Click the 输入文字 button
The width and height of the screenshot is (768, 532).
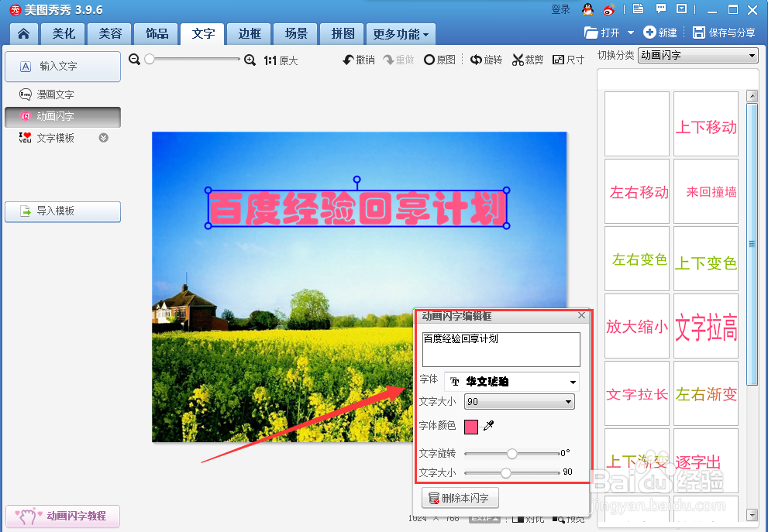[x=63, y=66]
